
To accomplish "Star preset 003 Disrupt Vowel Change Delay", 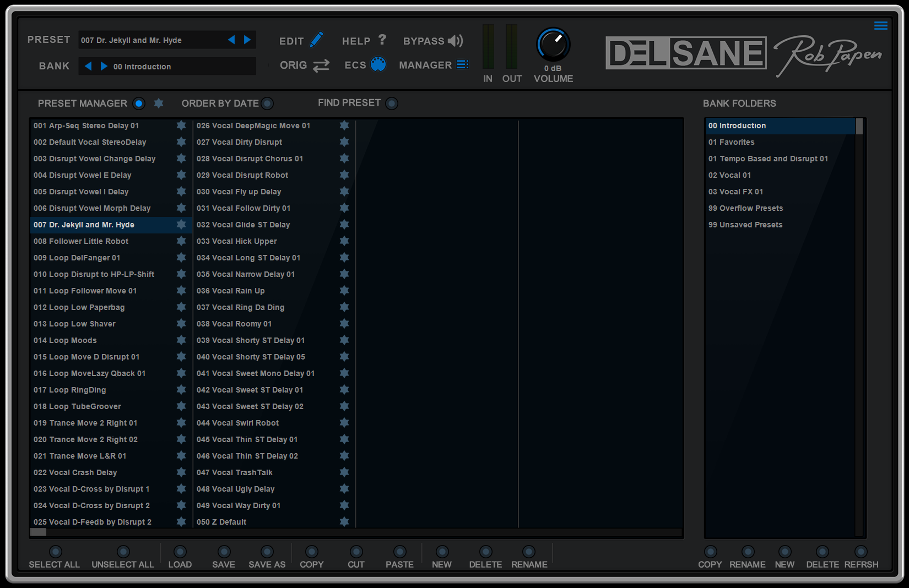I will pos(181,159).
